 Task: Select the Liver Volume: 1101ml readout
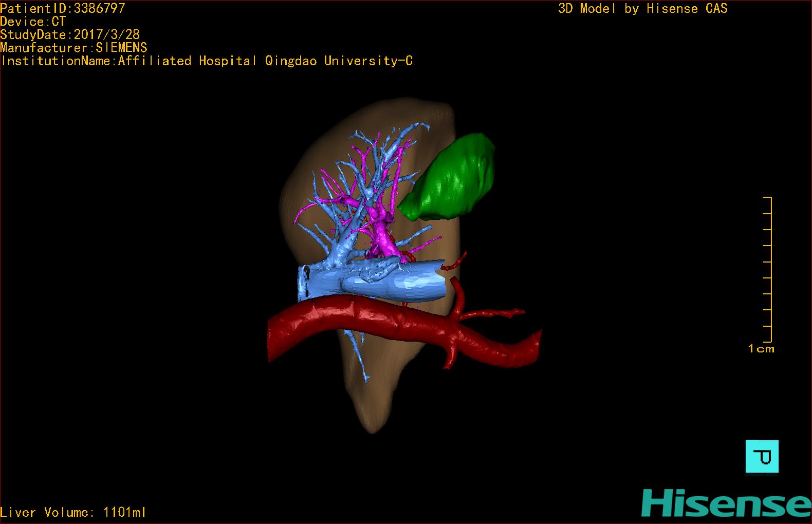tap(73, 512)
